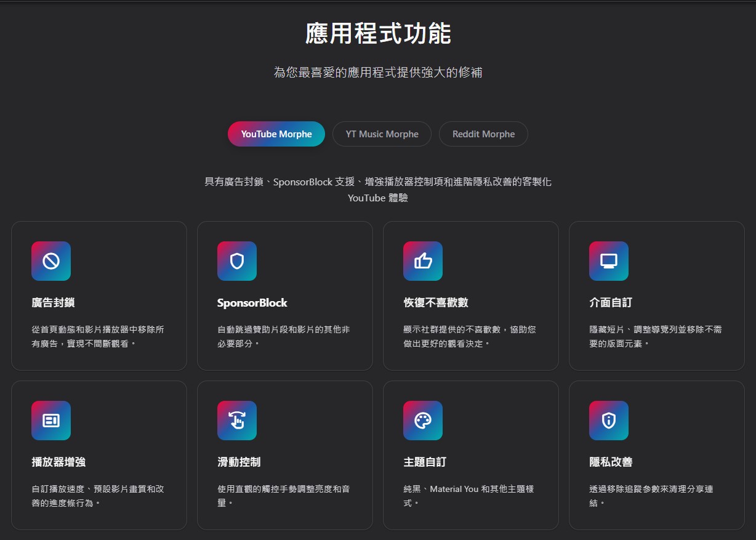Select the YouTube Morphe tab
The width and height of the screenshot is (756, 540).
[276, 134]
